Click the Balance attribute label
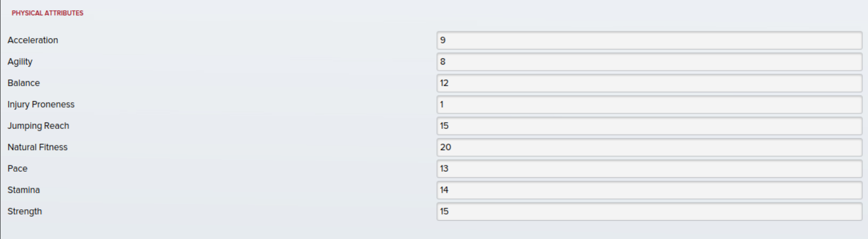The width and height of the screenshot is (868, 239). tap(23, 83)
